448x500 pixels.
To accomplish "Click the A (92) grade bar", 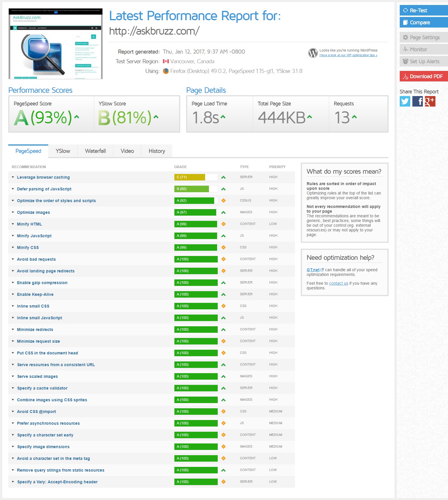I will [196, 201].
